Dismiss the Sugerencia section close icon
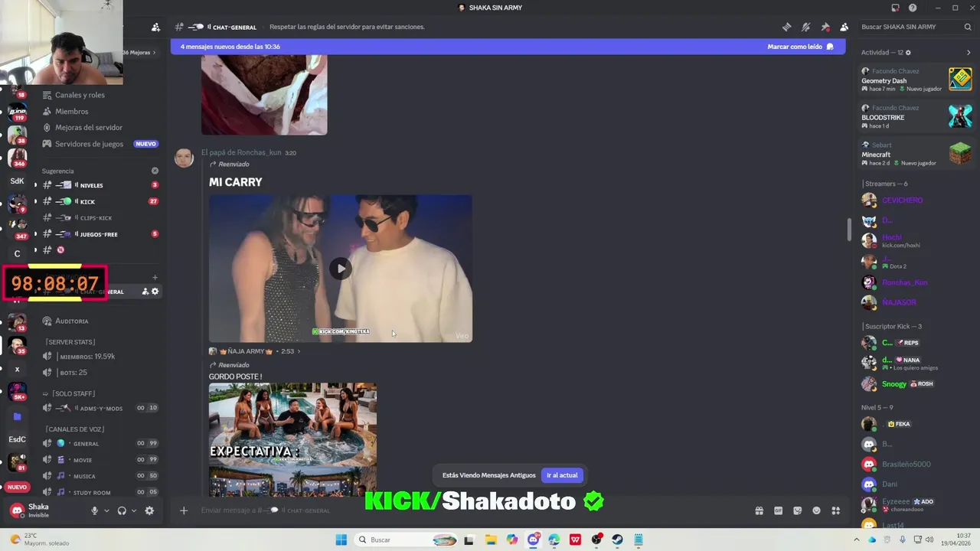This screenshot has height=551, width=980. (155, 171)
